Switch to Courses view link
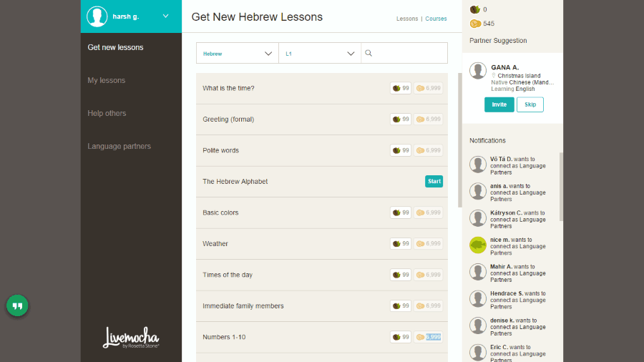 tap(436, 19)
